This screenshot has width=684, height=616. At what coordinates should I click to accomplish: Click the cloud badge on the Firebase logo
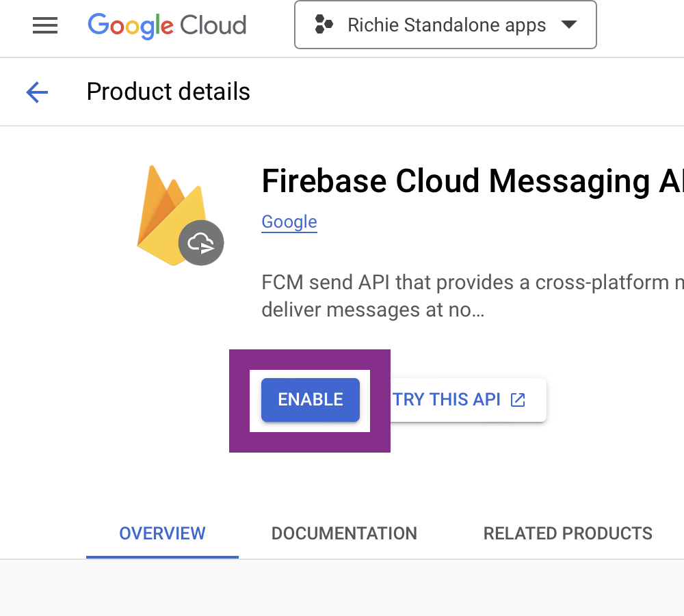click(201, 242)
